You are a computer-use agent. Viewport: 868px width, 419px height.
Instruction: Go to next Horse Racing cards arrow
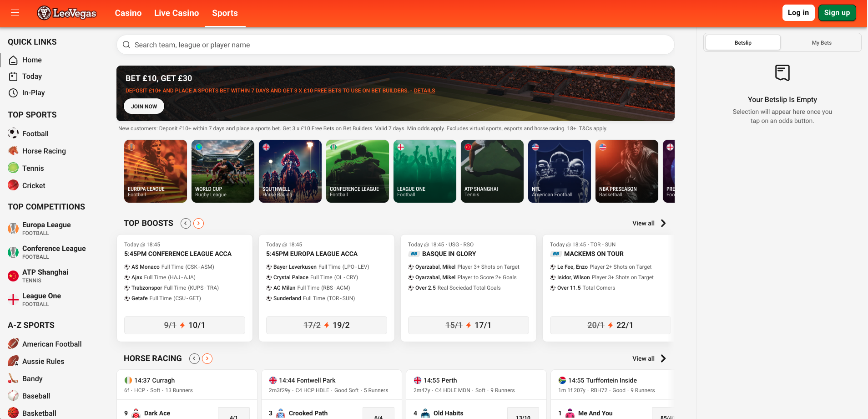tap(207, 358)
